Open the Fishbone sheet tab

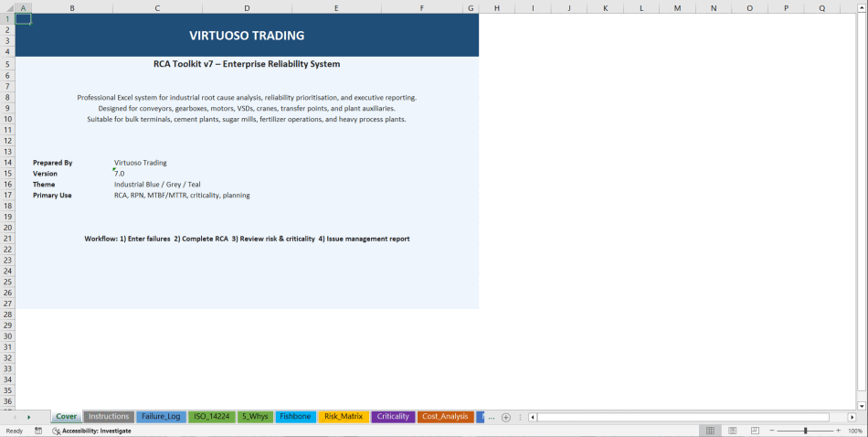pos(295,417)
